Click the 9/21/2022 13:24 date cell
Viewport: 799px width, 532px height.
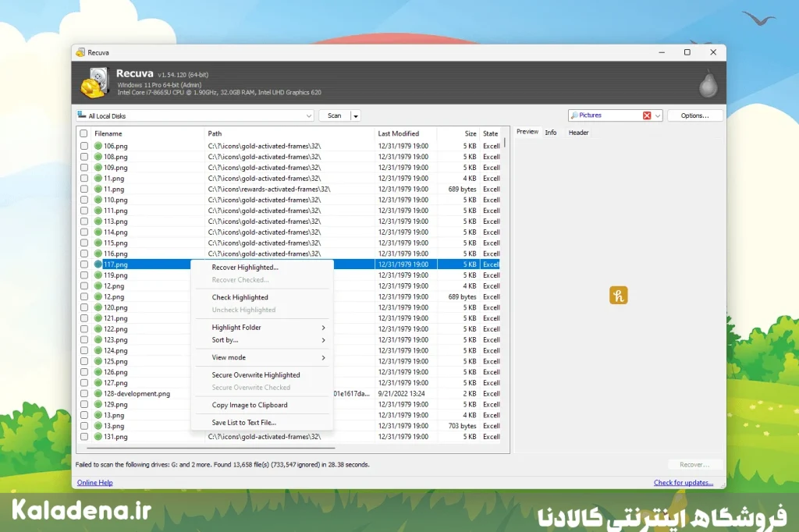click(402, 393)
